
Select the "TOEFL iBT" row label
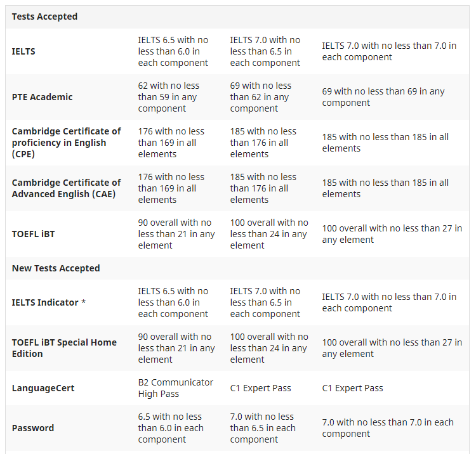[x=33, y=234]
